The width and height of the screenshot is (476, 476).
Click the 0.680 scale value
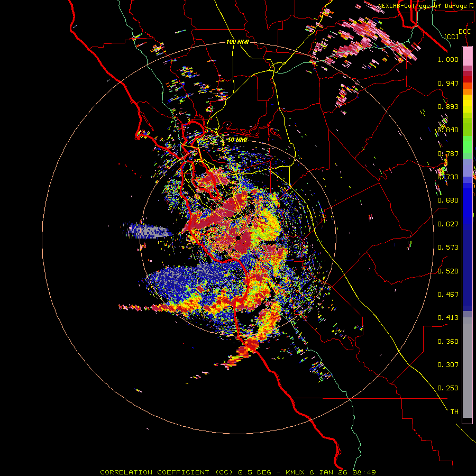[x=448, y=200]
